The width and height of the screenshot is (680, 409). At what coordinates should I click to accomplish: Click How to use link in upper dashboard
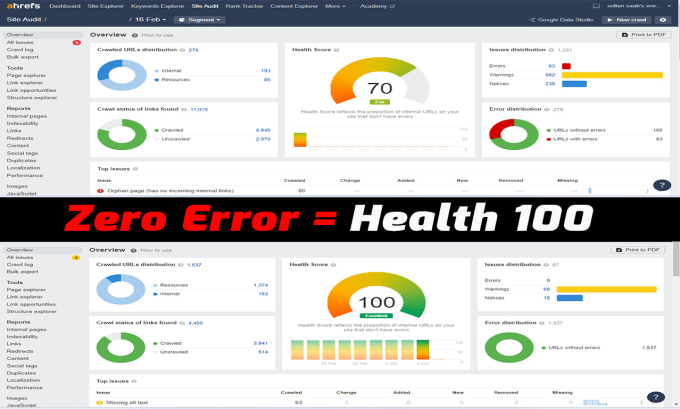pyautogui.click(x=157, y=35)
